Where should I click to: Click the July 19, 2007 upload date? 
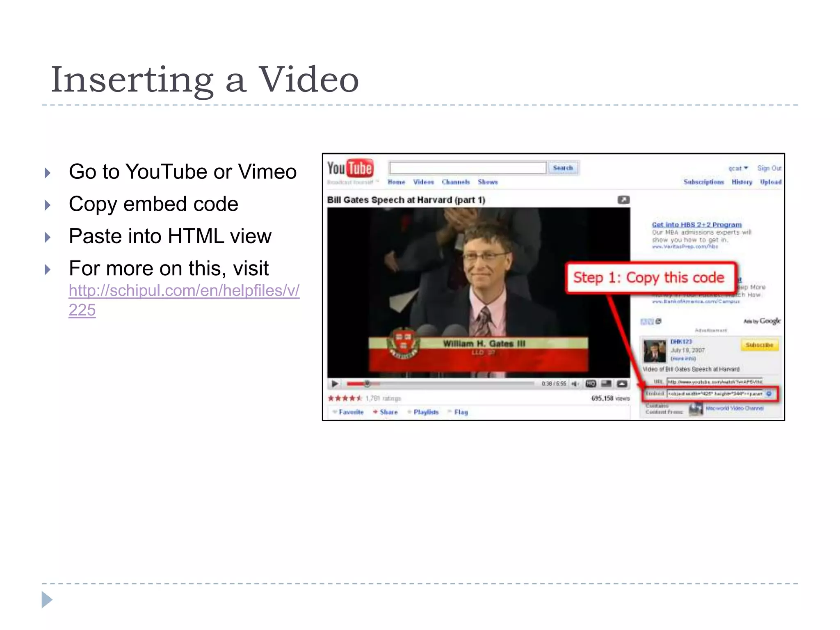point(687,350)
